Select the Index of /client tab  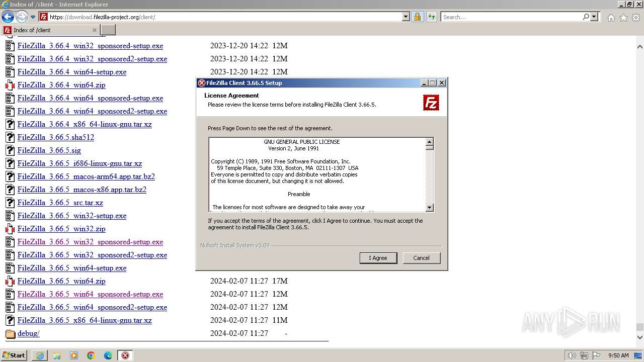tap(50, 30)
